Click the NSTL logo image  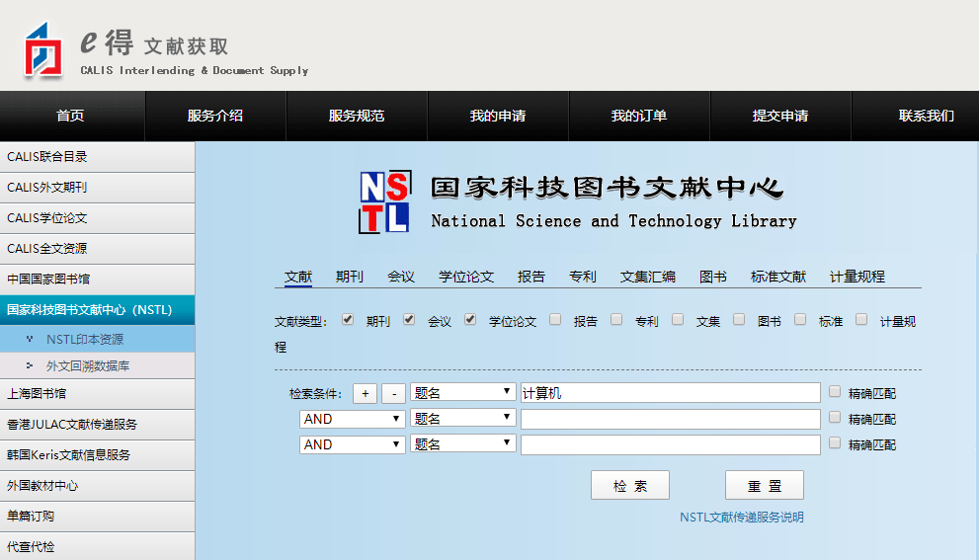[x=385, y=201]
